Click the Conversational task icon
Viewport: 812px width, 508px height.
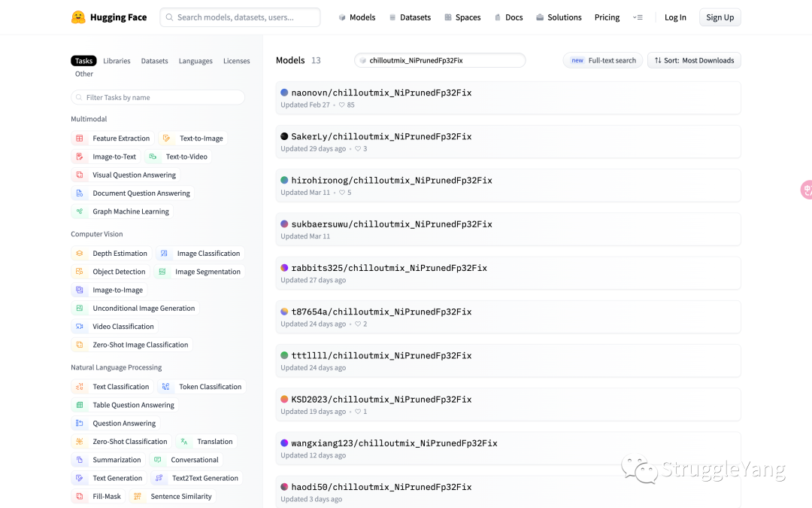coord(157,460)
